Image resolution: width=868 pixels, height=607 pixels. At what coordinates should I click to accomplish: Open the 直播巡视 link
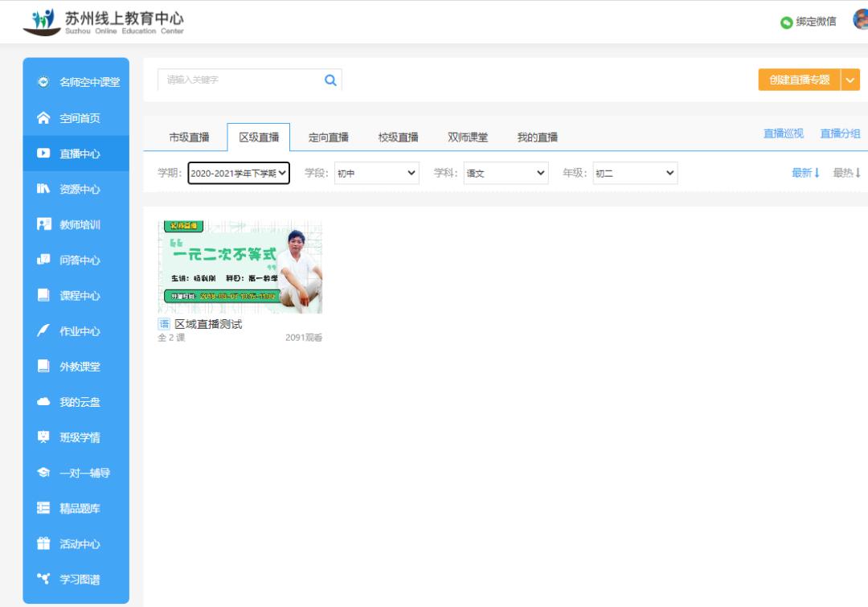782,133
